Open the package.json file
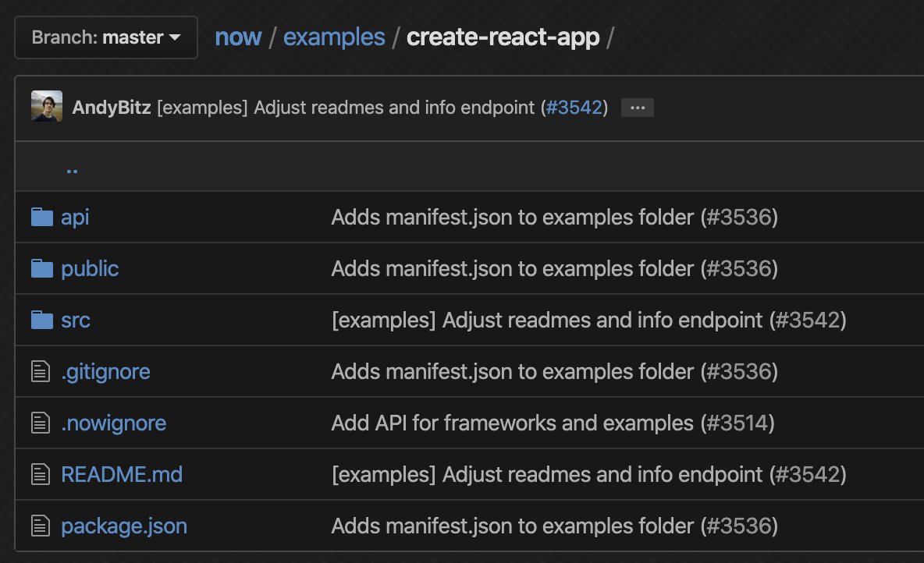This screenshot has width=924, height=563. tap(124, 526)
